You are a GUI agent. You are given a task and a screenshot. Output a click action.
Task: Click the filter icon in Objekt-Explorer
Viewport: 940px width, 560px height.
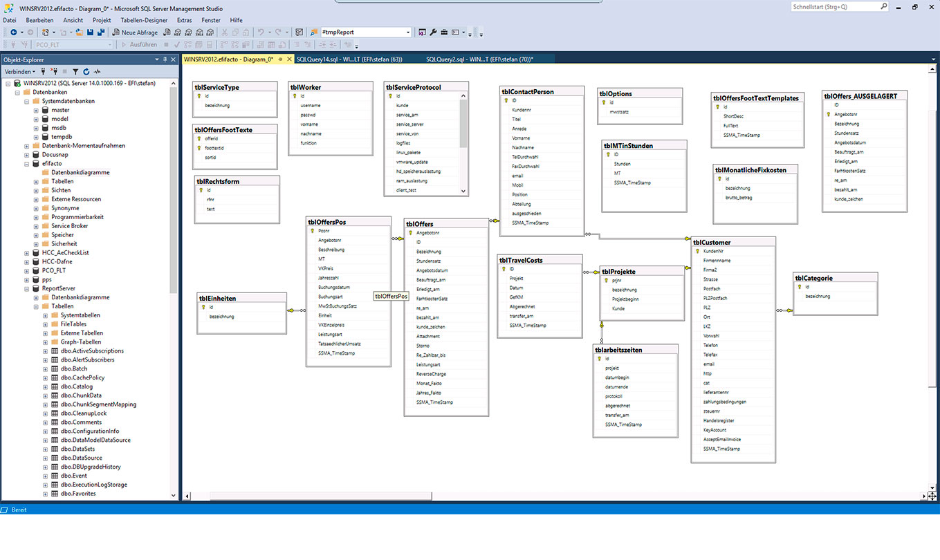[75, 71]
